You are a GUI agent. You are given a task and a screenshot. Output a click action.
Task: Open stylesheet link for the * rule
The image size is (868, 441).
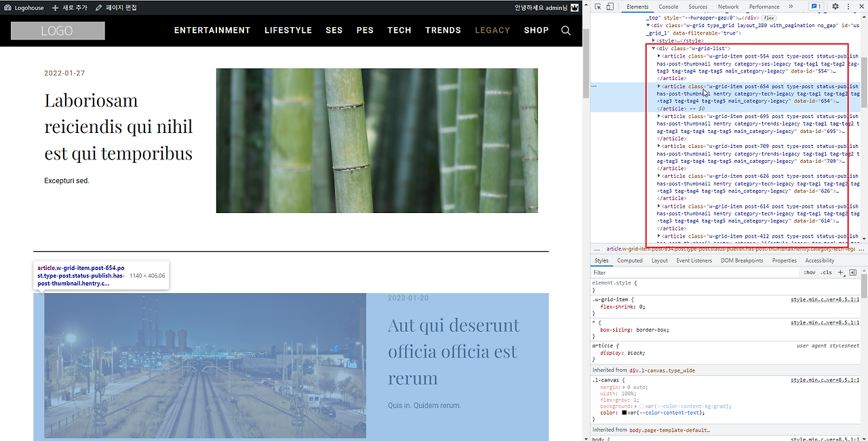(825, 322)
